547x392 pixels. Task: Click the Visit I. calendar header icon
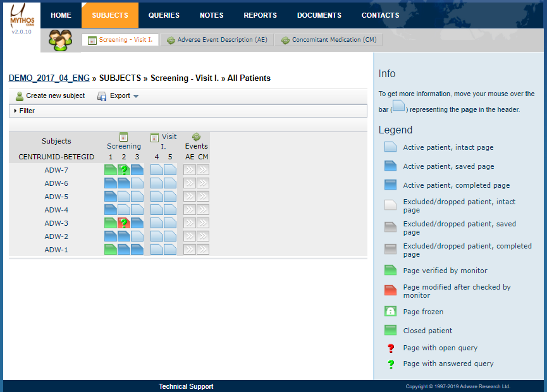154,137
